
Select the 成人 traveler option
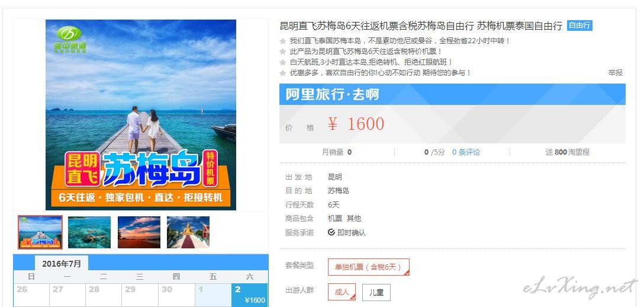pyautogui.click(x=342, y=292)
